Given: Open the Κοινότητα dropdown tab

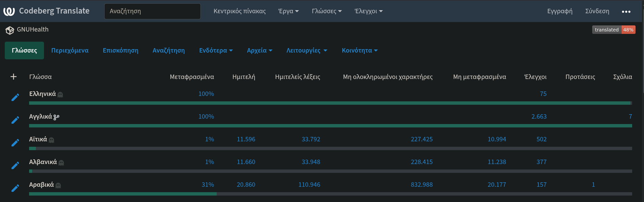Looking at the screenshot, I should tap(359, 50).
